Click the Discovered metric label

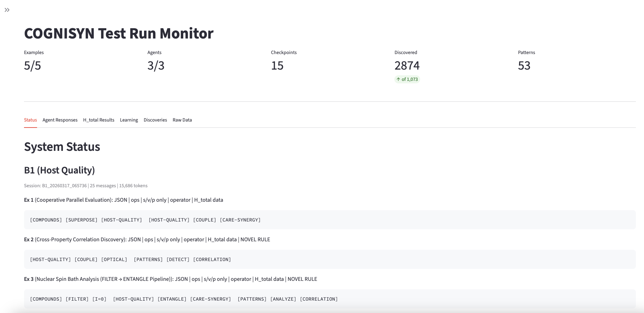click(x=406, y=52)
